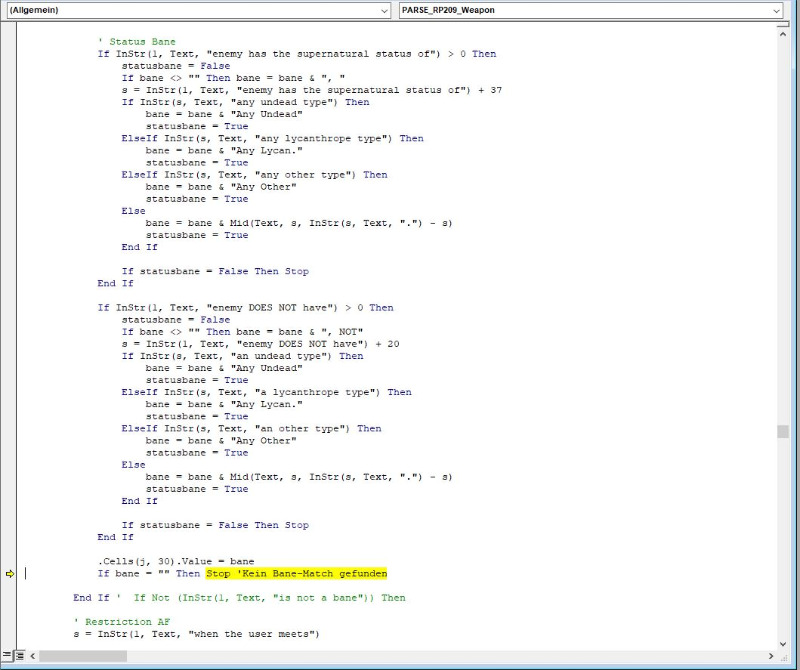Click the vertical scrollbar up arrow
This screenshot has width=800, height=670.
click(x=783, y=34)
